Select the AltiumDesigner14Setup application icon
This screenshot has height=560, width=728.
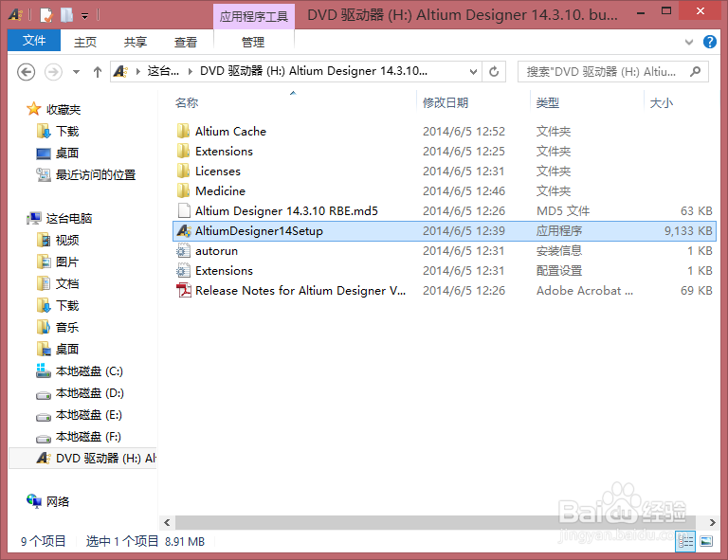184,230
